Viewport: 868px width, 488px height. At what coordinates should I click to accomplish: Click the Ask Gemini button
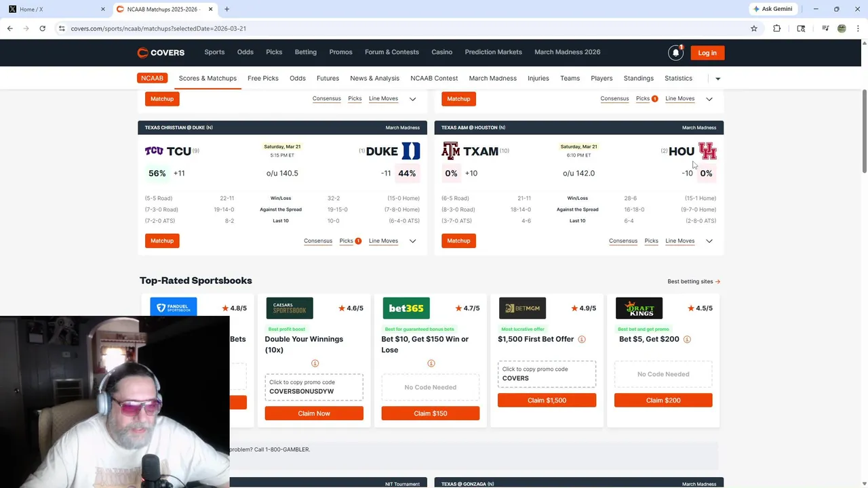click(772, 9)
